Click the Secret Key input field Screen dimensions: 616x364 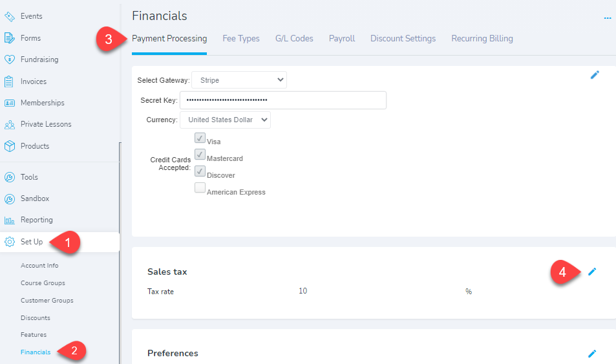(x=283, y=100)
